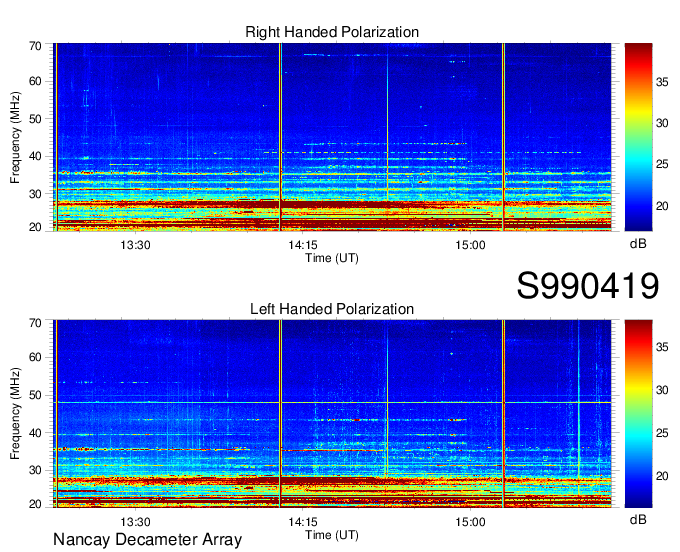The image size is (680, 552).
Task: Click 15:00 time tick under right-handed plot
Action: point(470,245)
